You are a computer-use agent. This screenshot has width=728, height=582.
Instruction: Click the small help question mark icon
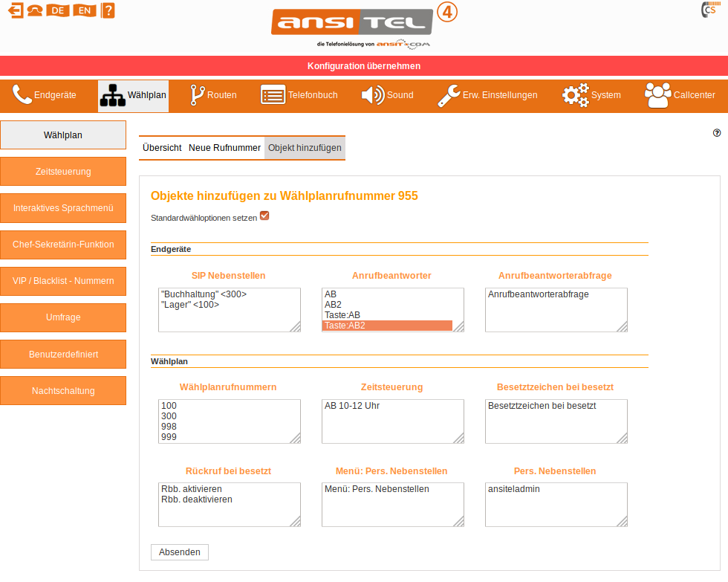coord(717,133)
